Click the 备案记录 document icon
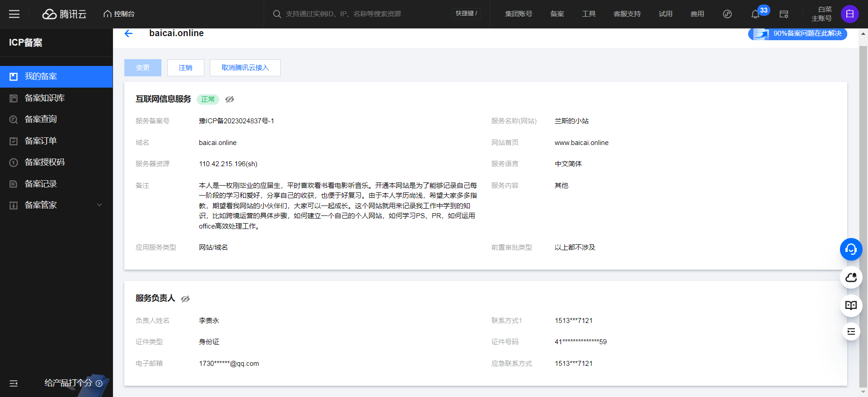 14,184
